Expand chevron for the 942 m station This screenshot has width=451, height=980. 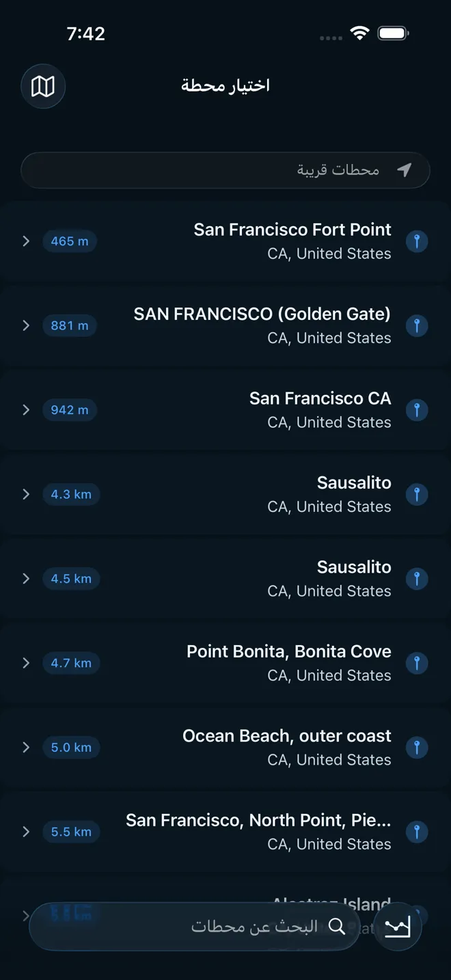26,410
